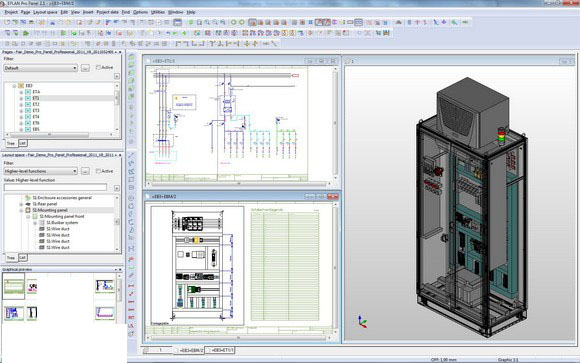Switch to List tab in Layout space navigator

23,257
